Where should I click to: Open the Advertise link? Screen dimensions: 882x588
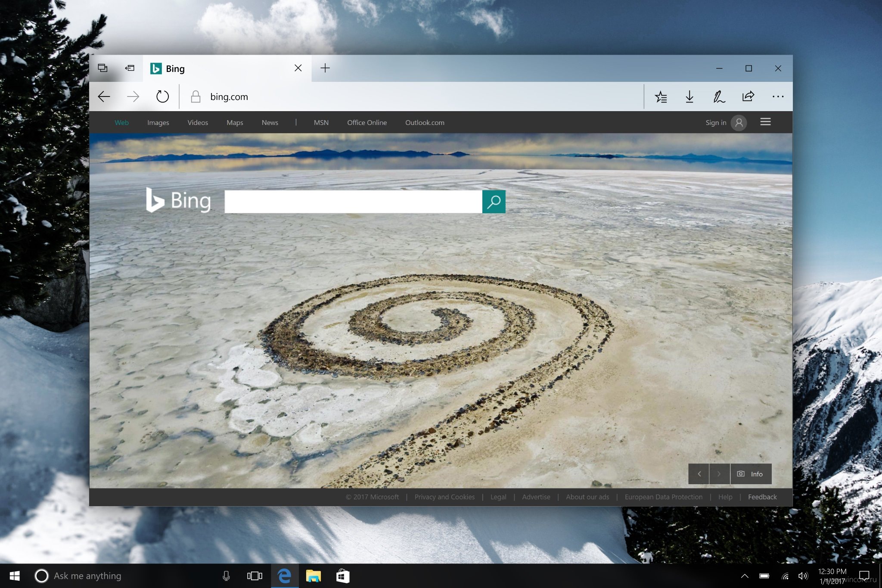536,497
